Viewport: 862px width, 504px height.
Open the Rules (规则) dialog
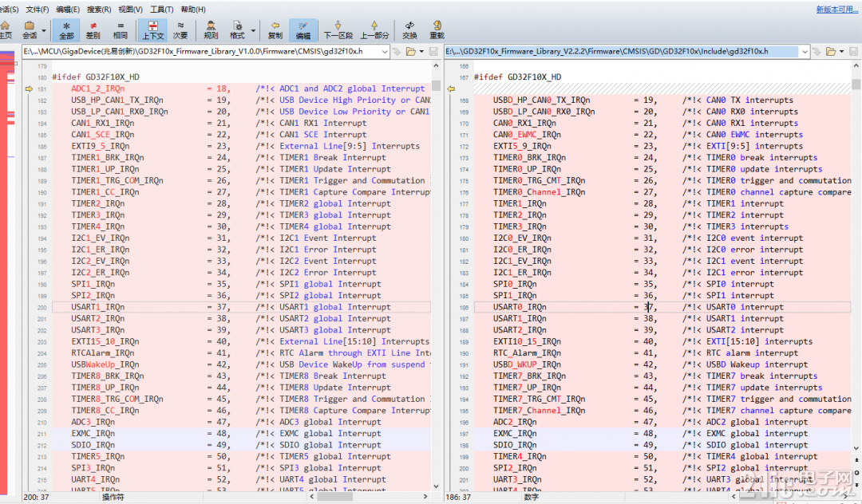(211, 30)
